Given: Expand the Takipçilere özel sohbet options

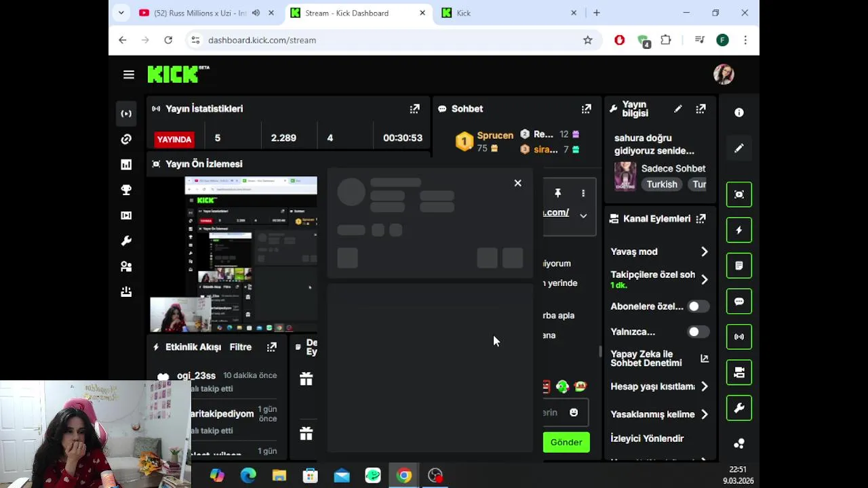Looking at the screenshot, I should click(705, 279).
